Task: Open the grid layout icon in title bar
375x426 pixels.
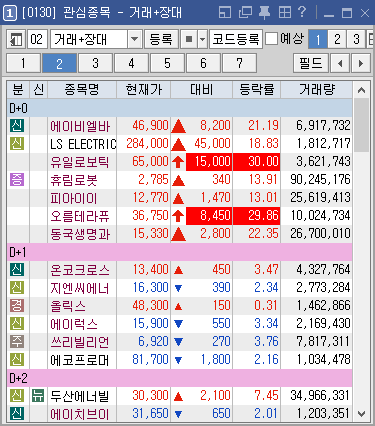Action: coord(284,13)
